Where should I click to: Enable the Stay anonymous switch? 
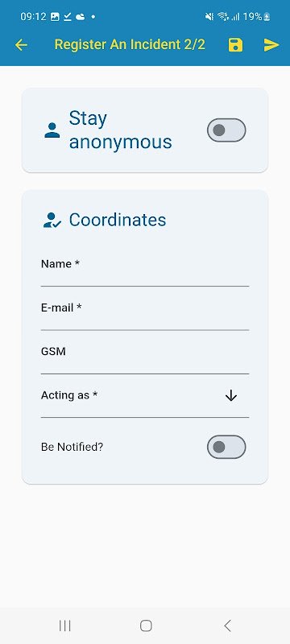click(226, 130)
